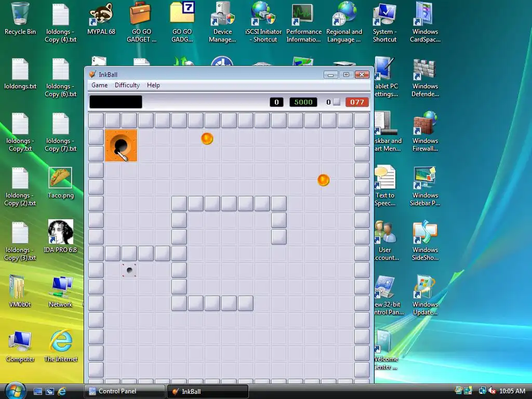Close the InkBall window
The height and width of the screenshot is (399, 532).
[362, 75]
